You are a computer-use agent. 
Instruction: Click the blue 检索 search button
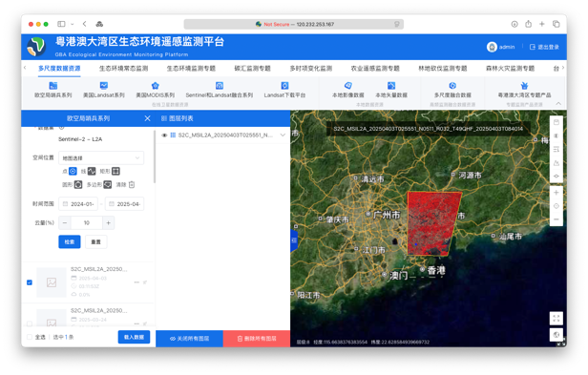[x=70, y=241]
